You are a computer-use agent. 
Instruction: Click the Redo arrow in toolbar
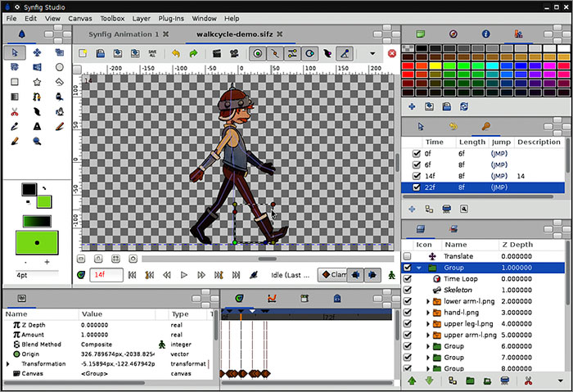tap(193, 53)
